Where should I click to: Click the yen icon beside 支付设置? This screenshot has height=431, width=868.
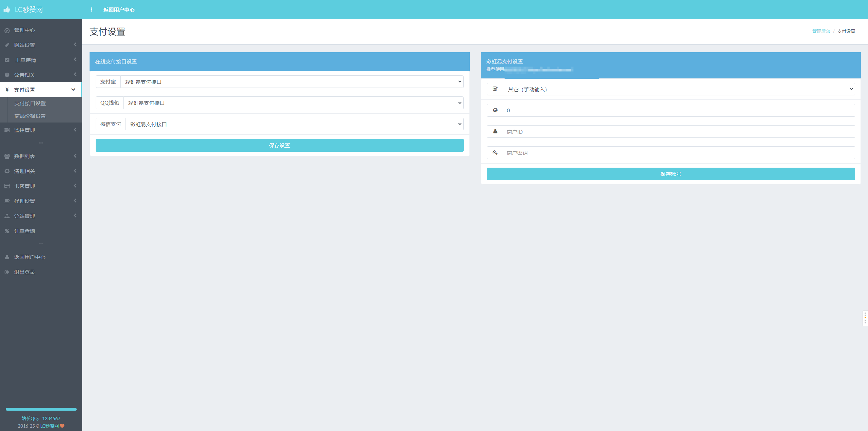pyautogui.click(x=7, y=90)
